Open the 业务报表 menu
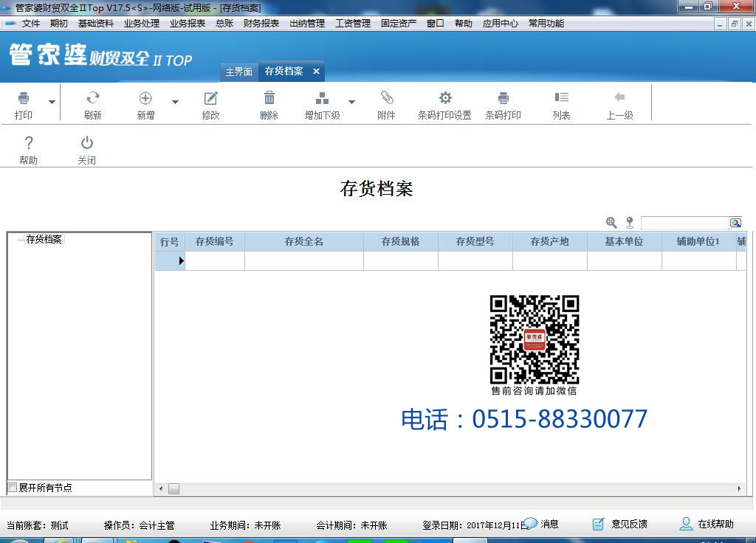756x543 pixels. (188, 23)
